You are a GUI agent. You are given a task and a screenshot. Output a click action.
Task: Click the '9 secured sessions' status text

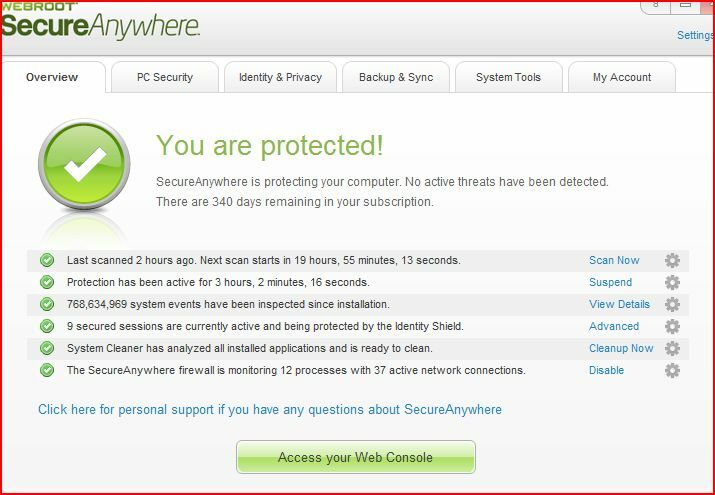tap(265, 326)
